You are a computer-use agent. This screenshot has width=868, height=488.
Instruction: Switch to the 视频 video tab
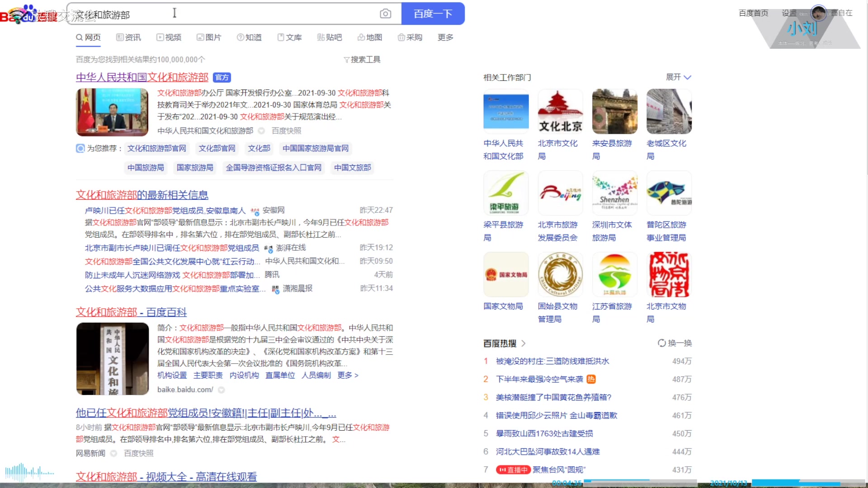(169, 38)
